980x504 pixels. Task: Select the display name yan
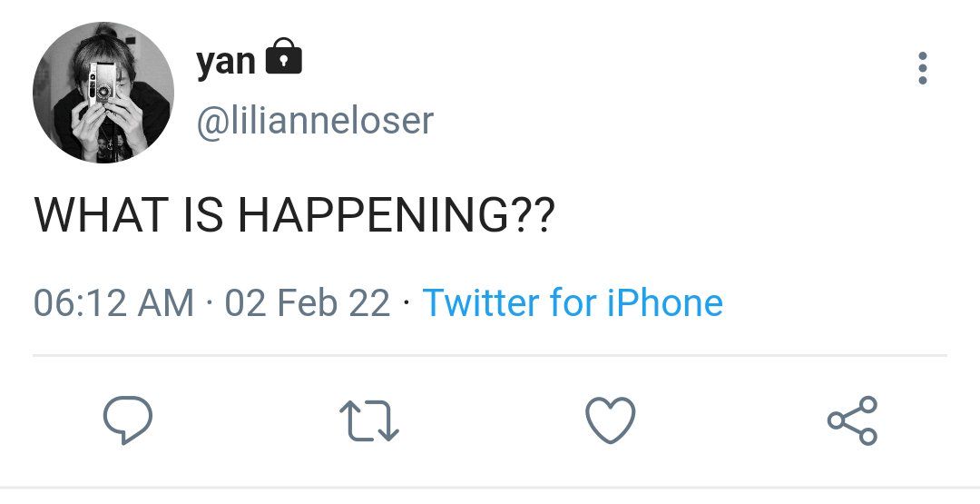(226, 62)
